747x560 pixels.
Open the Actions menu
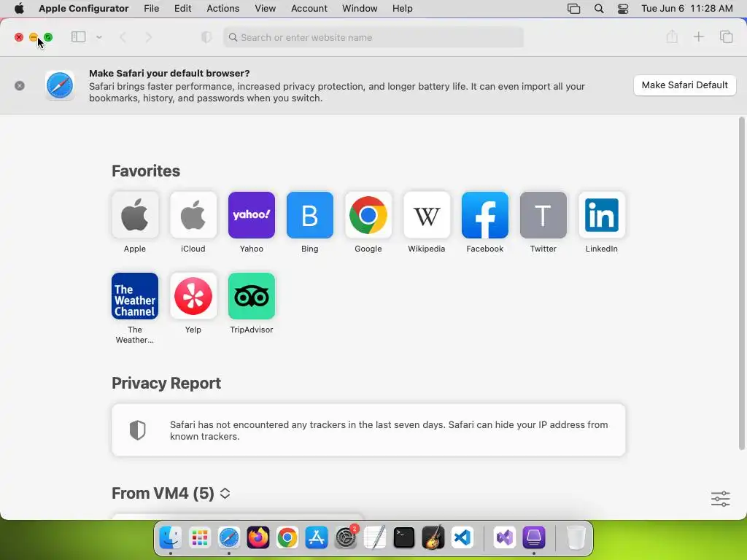pos(223,9)
